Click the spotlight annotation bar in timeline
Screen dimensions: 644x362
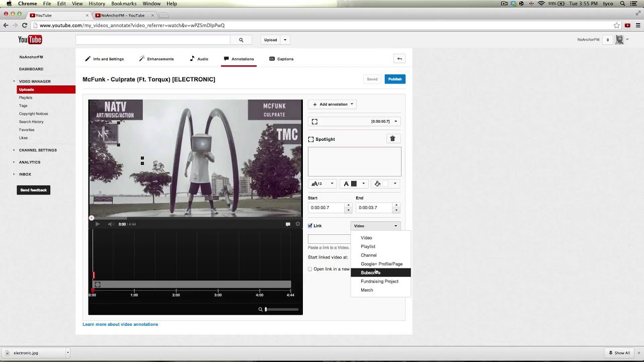point(192,285)
